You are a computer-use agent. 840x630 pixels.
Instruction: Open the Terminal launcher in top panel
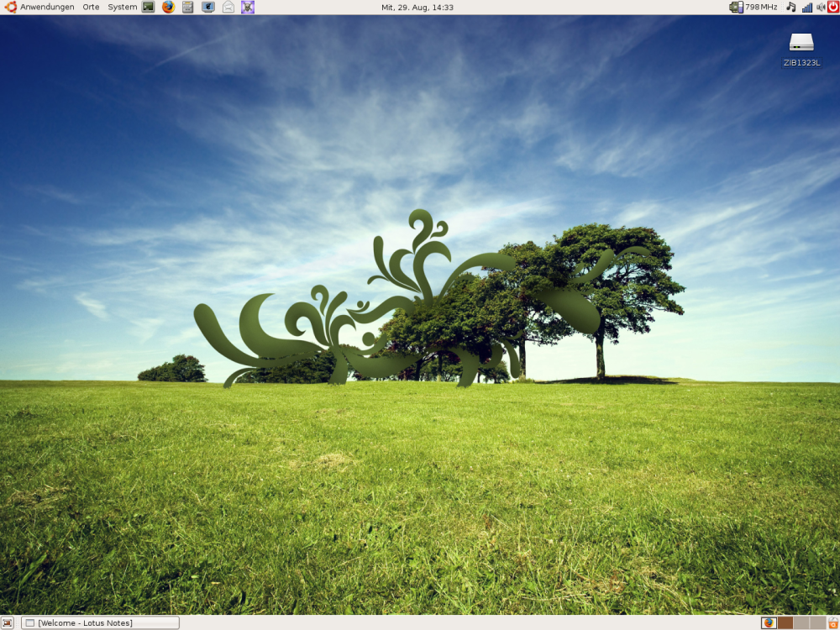click(148, 7)
